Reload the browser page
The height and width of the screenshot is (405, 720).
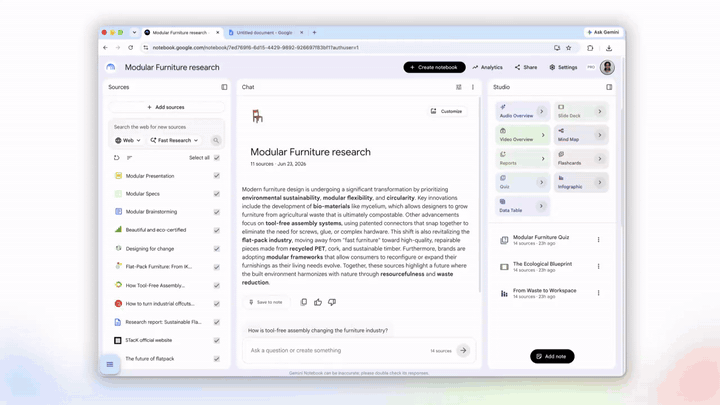[x=130, y=48]
